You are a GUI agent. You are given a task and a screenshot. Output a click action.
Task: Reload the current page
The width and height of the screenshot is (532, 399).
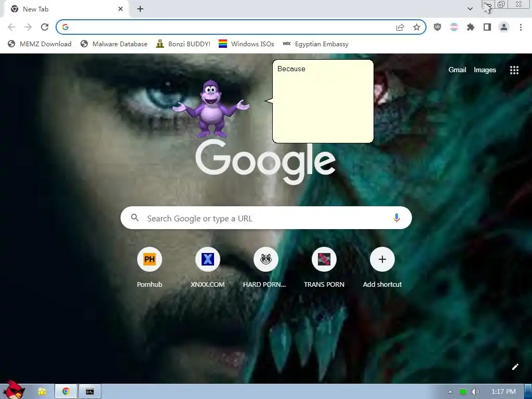(x=45, y=27)
